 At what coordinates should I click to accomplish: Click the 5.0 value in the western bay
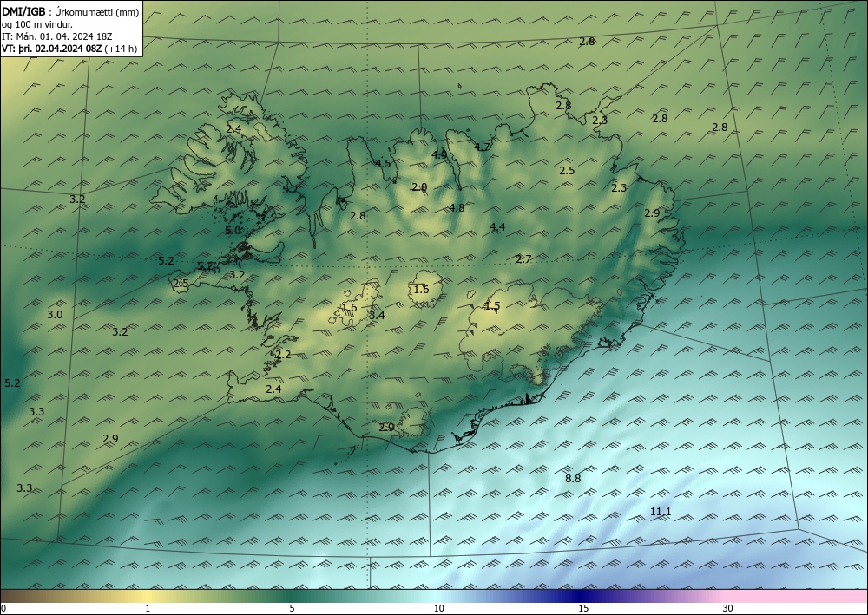point(233,231)
